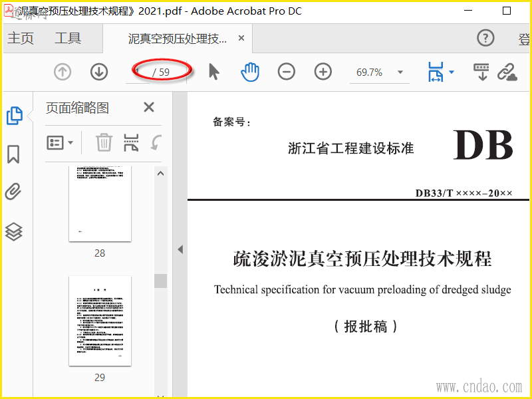Collapse the navigation pane with left triangle
The width and height of the screenshot is (532, 399).
pos(180,249)
